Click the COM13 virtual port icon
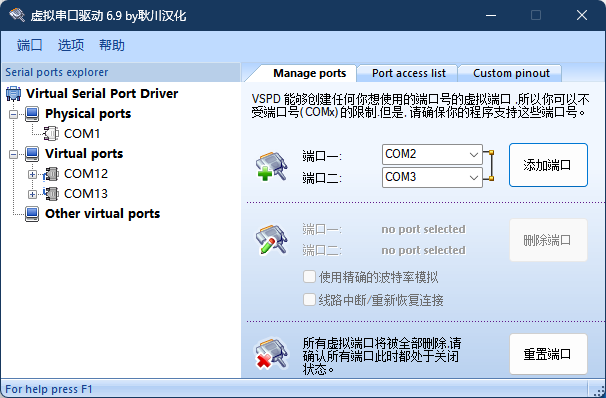Viewport: 606px width, 398px height. click(x=51, y=194)
